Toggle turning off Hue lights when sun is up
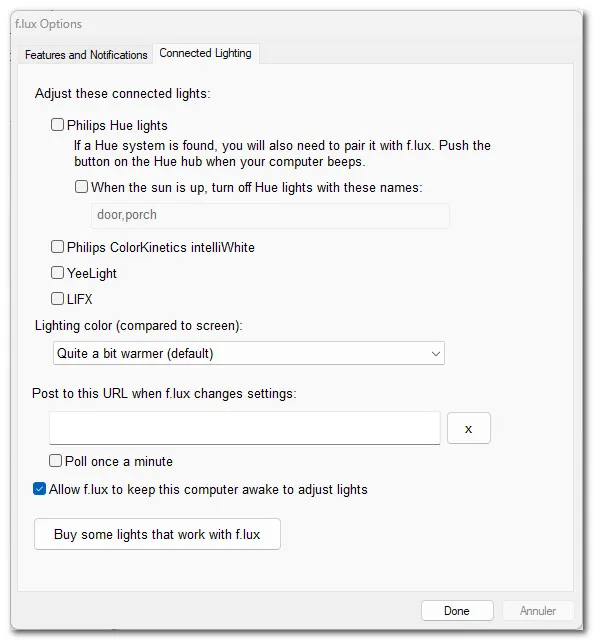 pyautogui.click(x=81, y=187)
